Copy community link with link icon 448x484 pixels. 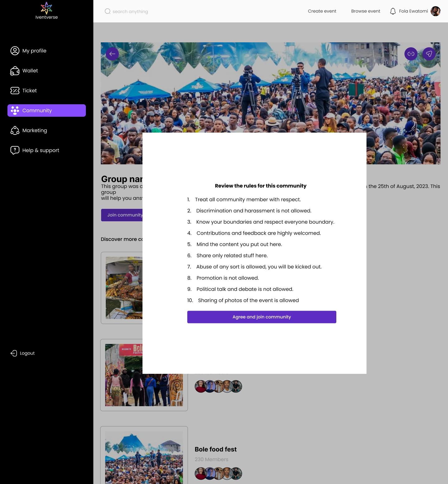click(x=411, y=54)
